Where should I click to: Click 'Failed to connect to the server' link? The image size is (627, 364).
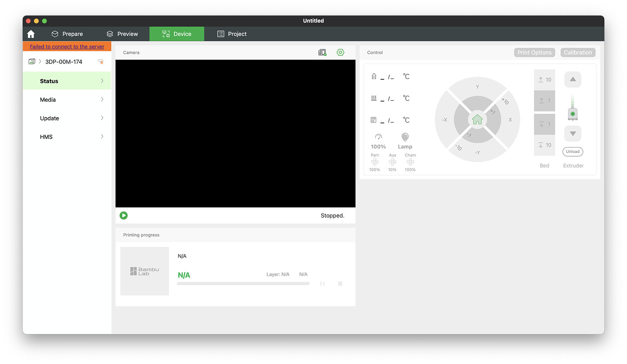coord(67,47)
